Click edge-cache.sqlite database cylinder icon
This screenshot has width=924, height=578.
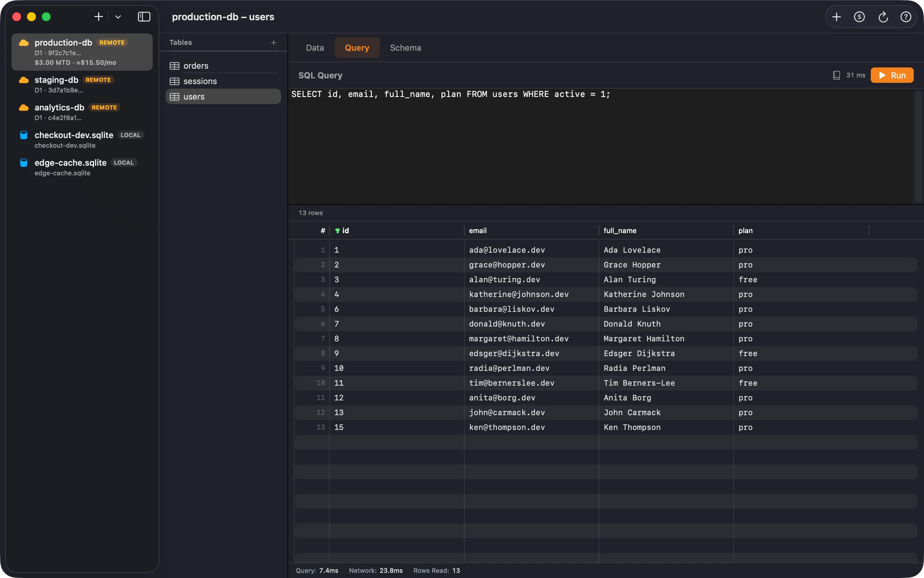pyautogui.click(x=24, y=162)
